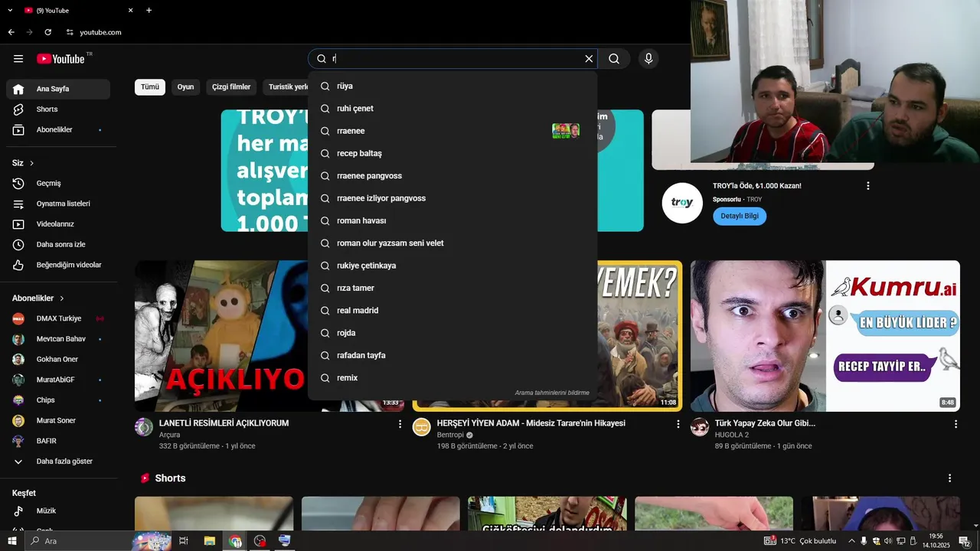
Task: Open Daha sonra izle list
Action: [58, 245]
